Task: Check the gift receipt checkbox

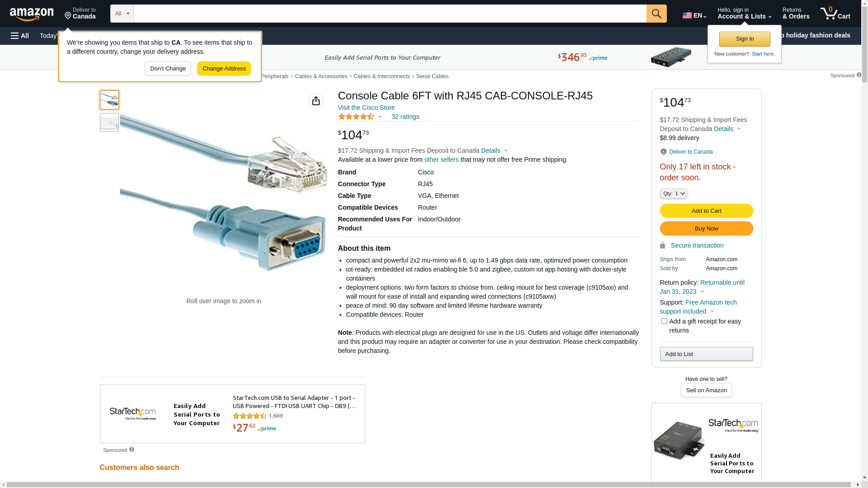Action: pos(664,321)
